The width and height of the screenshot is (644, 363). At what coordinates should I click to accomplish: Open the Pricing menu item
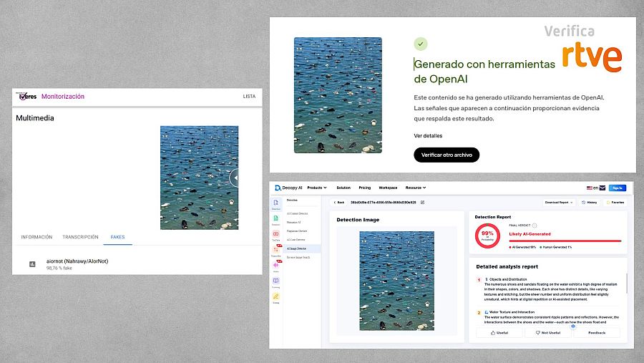(365, 188)
